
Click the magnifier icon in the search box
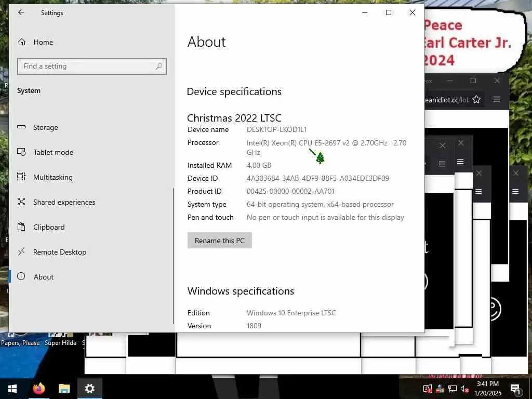coord(159,66)
